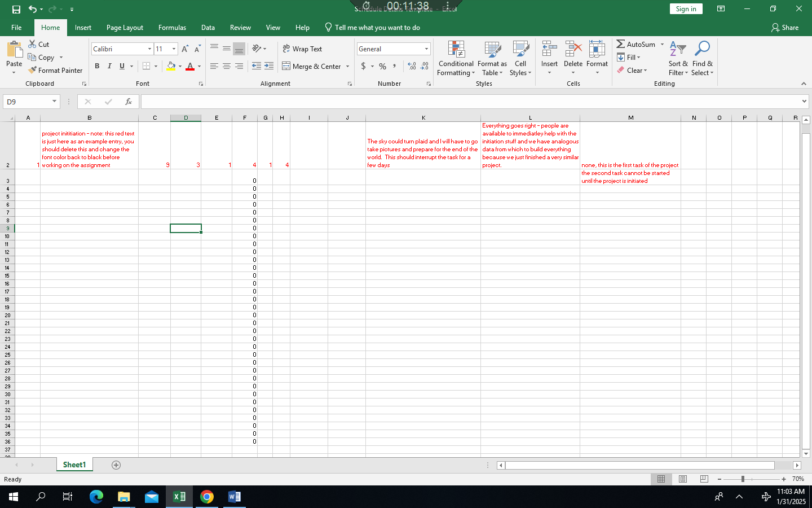Screen dimensions: 812x508
Task: Switch to the Formulas ribbon tab
Action: [x=172, y=27]
